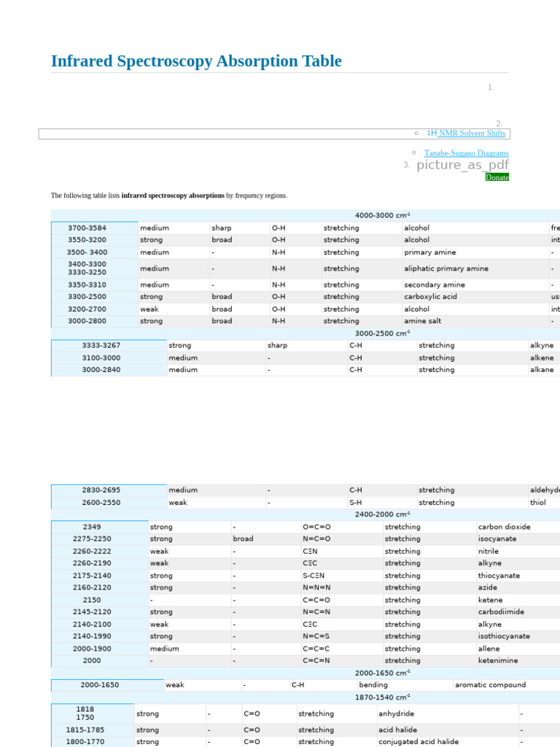Click the thiol compound cell
The height and width of the screenshot is (747, 560).
[544, 503]
